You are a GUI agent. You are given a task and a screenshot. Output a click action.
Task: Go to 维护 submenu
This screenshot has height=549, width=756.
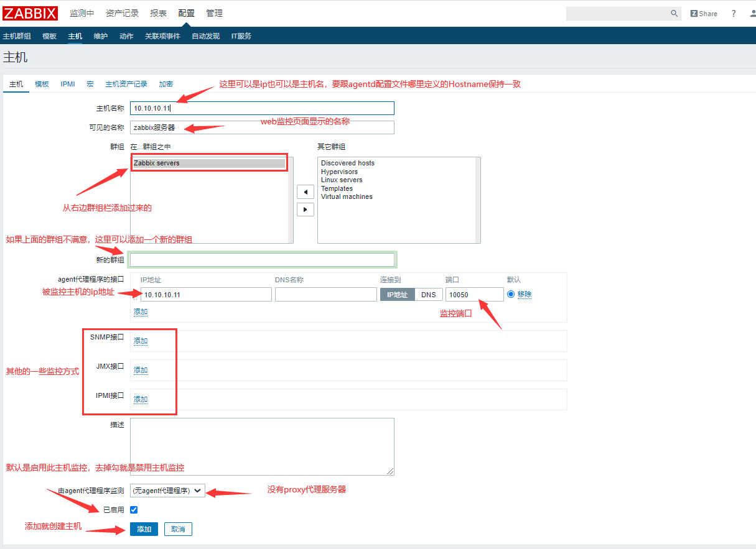(100, 36)
